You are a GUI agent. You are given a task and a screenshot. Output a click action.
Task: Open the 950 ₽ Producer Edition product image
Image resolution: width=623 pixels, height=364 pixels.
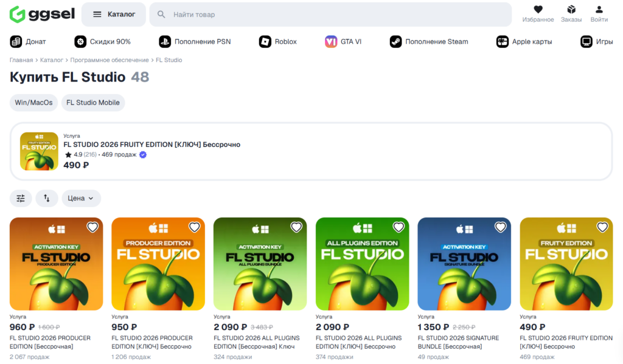tap(158, 264)
